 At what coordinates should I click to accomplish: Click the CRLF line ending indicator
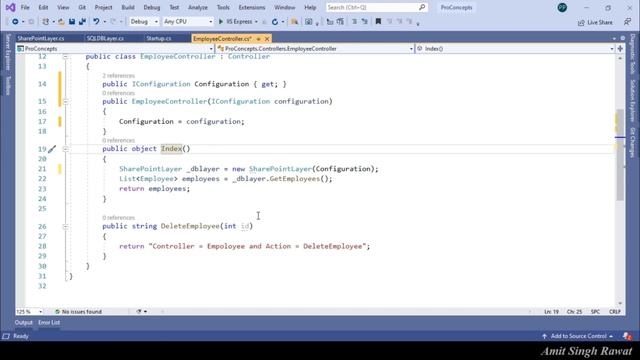615,312
